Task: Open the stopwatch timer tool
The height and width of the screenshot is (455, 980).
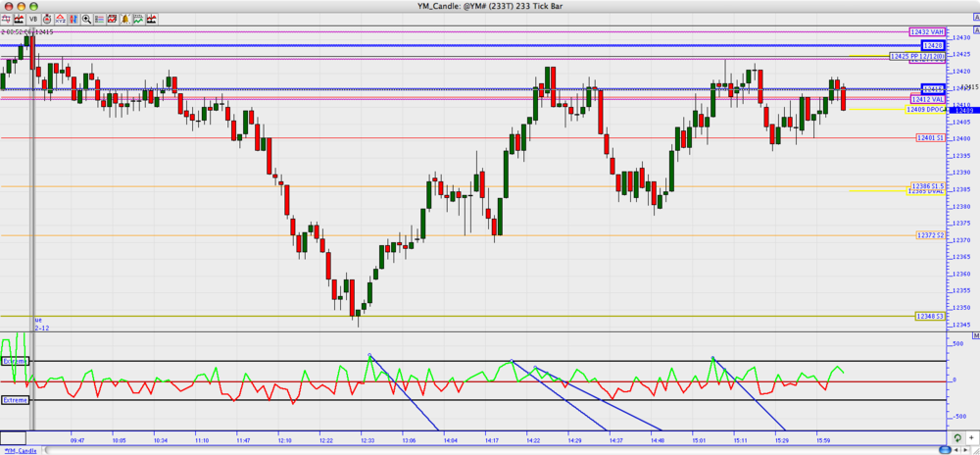Action: pyautogui.click(x=47, y=20)
